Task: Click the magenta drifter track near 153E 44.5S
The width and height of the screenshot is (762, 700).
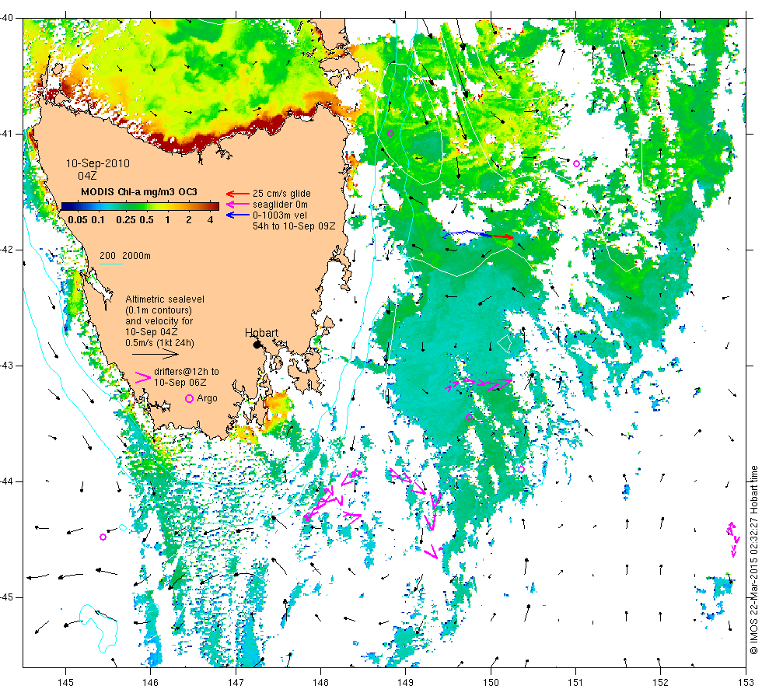Action: coord(733,539)
